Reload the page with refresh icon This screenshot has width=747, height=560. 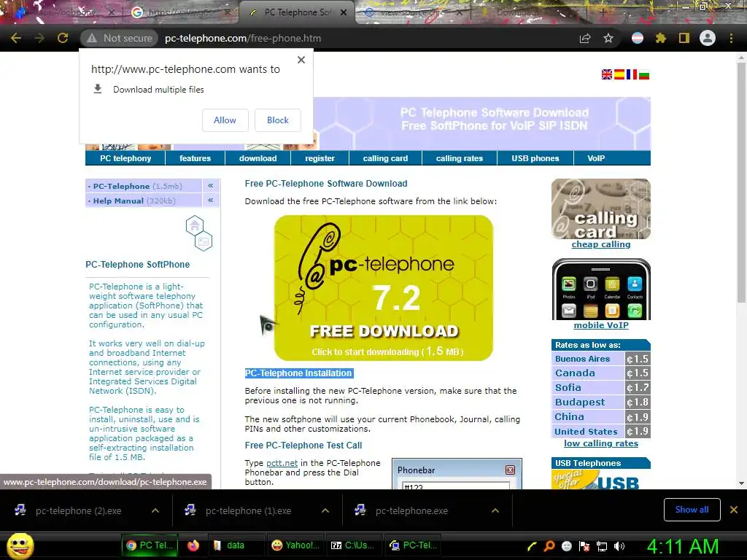63,38
